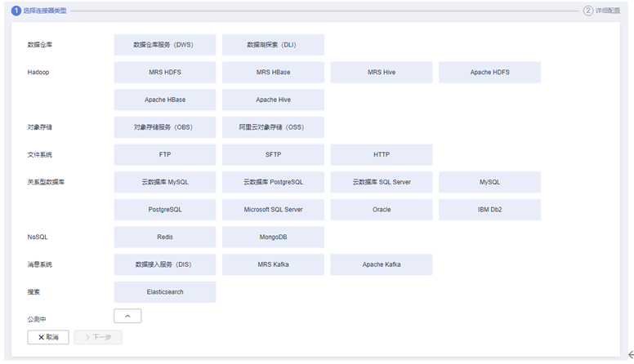Choose the Elasticsearch connector
Image resolution: width=634 pixels, height=364 pixels.
click(x=164, y=292)
